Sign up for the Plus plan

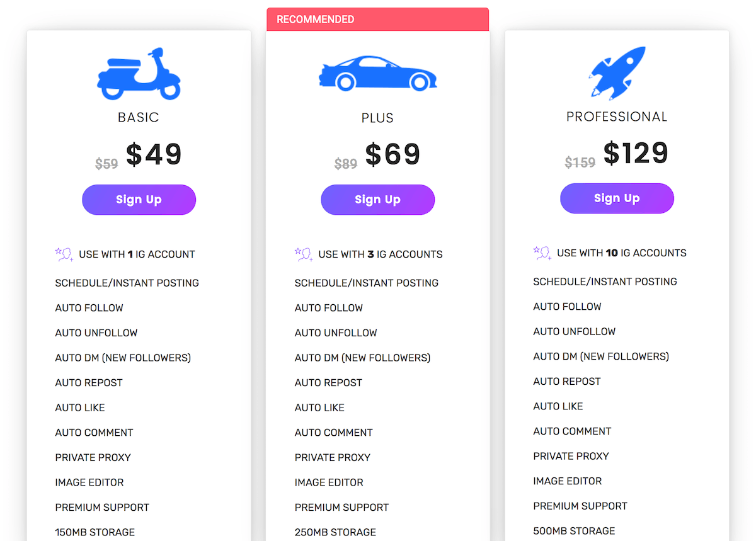point(378,200)
